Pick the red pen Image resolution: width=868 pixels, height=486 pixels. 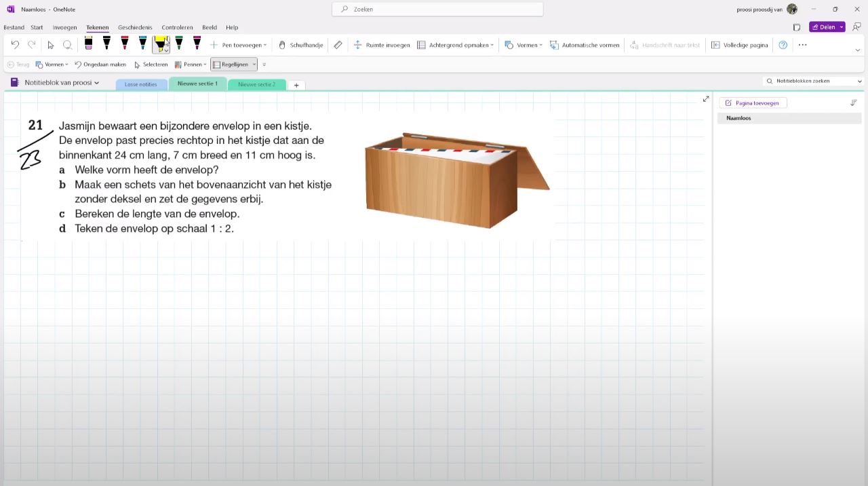pyautogui.click(x=125, y=43)
